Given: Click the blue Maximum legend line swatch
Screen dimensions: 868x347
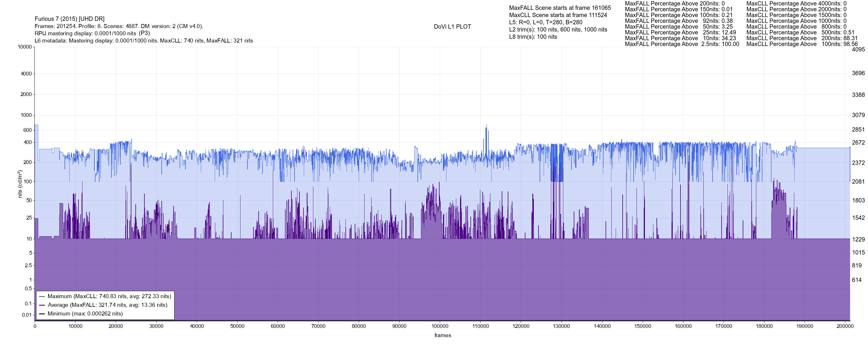Looking at the screenshot, I should 42,296.
